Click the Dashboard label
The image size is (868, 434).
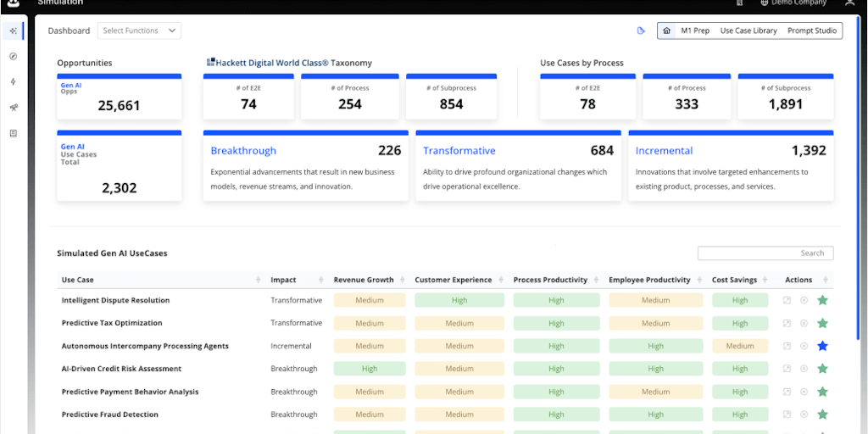pos(69,31)
